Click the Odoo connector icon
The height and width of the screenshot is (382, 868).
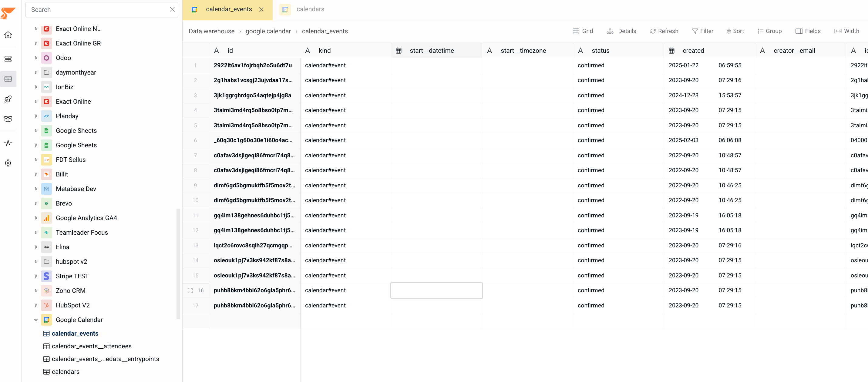click(46, 58)
